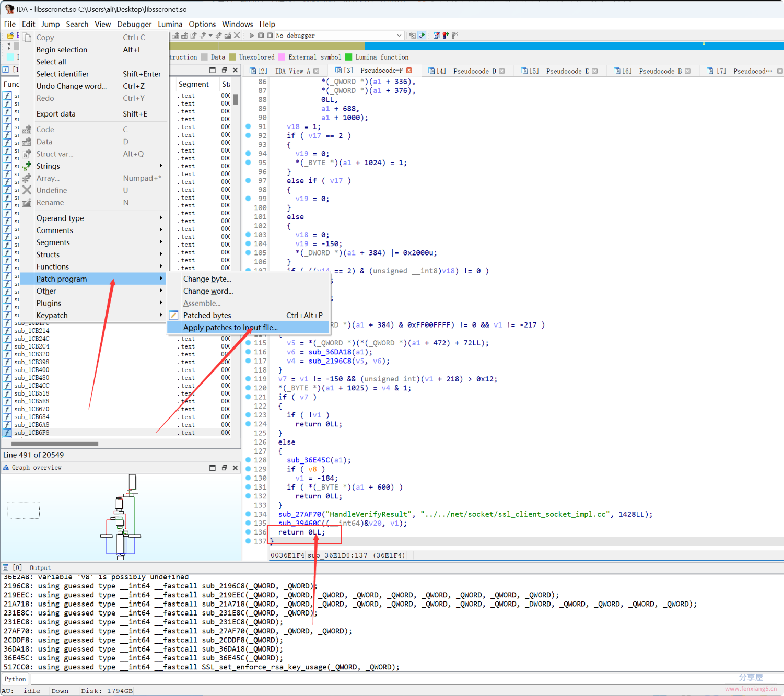Select Begin selection in Edit menu
784x696 pixels.
(94, 50)
